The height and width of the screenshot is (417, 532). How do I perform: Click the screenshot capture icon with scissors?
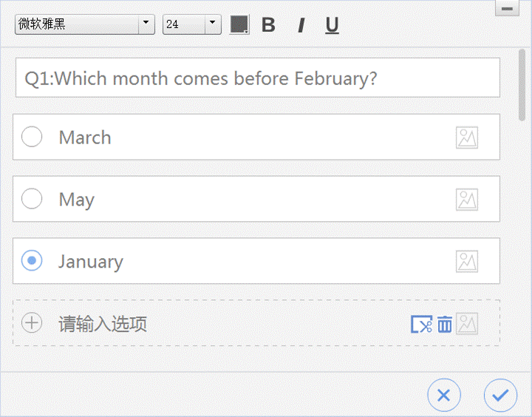tap(421, 324)
